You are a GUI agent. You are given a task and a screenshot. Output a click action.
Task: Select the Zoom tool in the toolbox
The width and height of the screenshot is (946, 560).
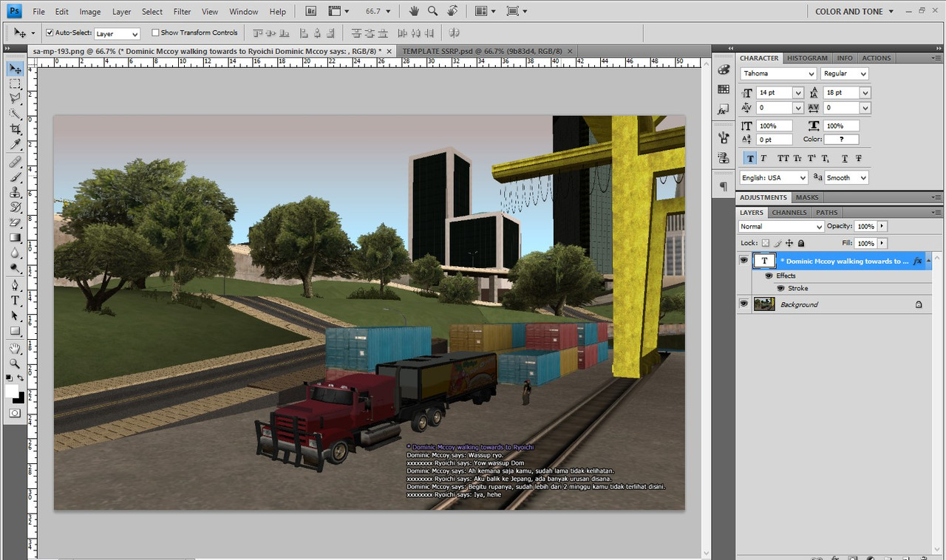(15, 363)
